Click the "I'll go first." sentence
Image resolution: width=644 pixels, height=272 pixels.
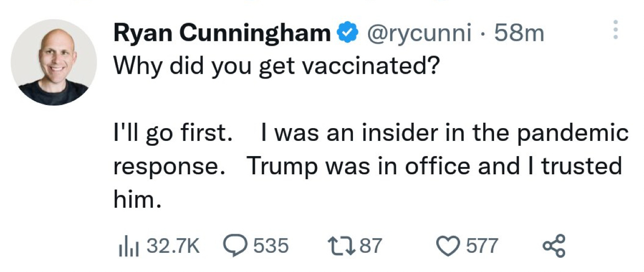(x=173, y=134)
